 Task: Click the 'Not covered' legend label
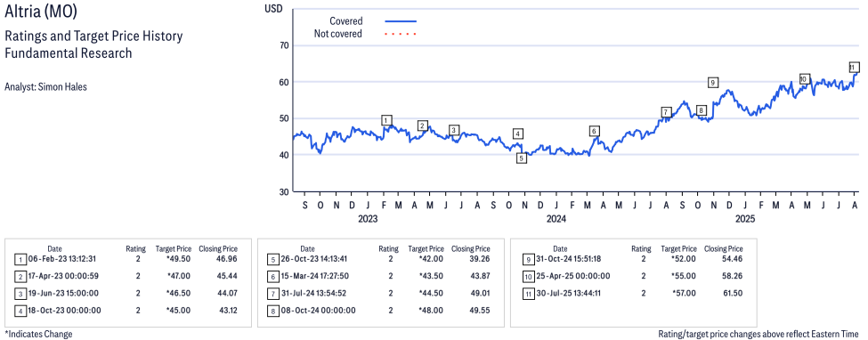coord(337,34)
